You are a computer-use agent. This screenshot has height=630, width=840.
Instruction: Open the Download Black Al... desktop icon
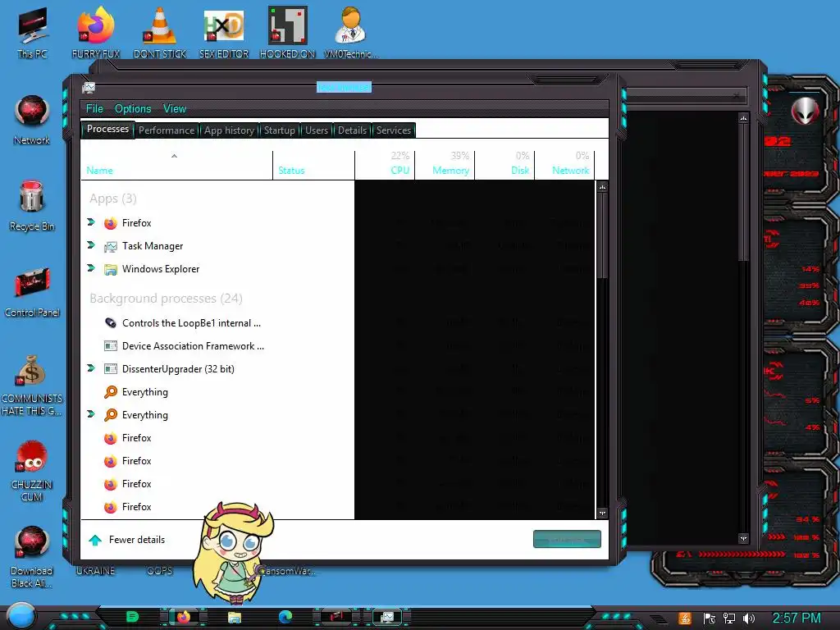[x=32, y=557]
